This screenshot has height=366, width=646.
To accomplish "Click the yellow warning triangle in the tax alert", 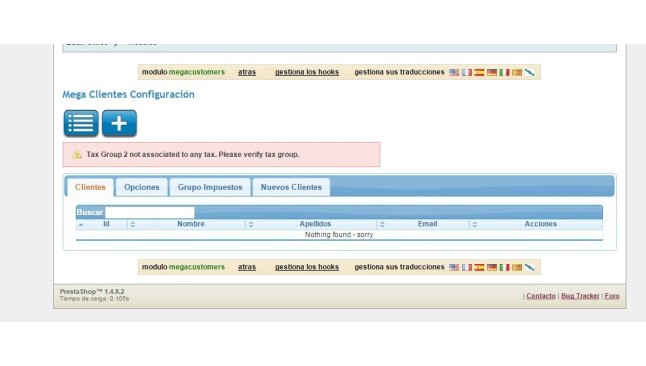I will 77,155.
